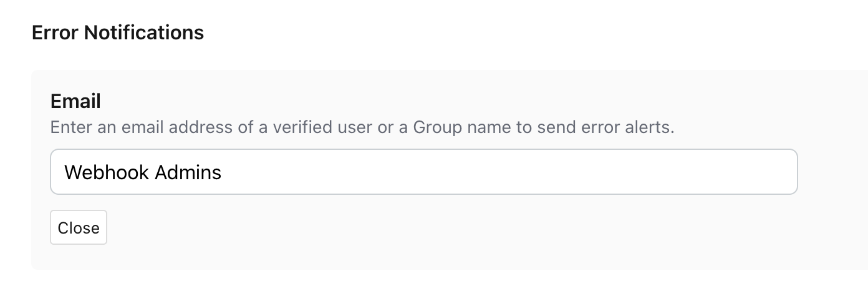Screen dimensions: 868x286
Task: Dismiss the Email panel with Close
Action: pyautogui.click(x=79, y=228)
